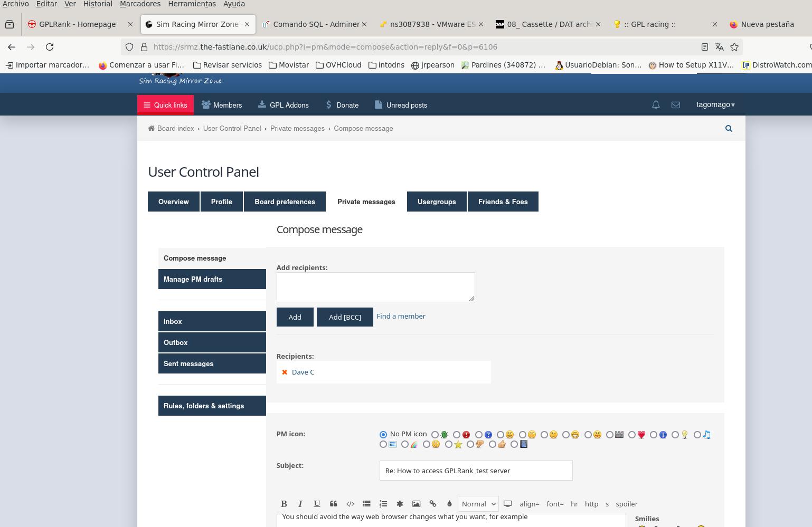Viewport: 812px width, 527px height.
Task: Select the heart PM icon radio
Action: pyautogui.click(x=632, y=435)
